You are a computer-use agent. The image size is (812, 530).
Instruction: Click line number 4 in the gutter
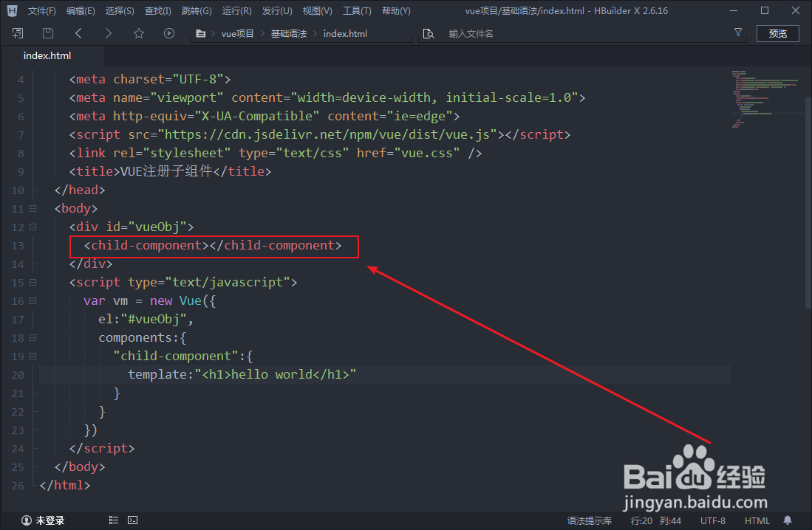(21, 80)
